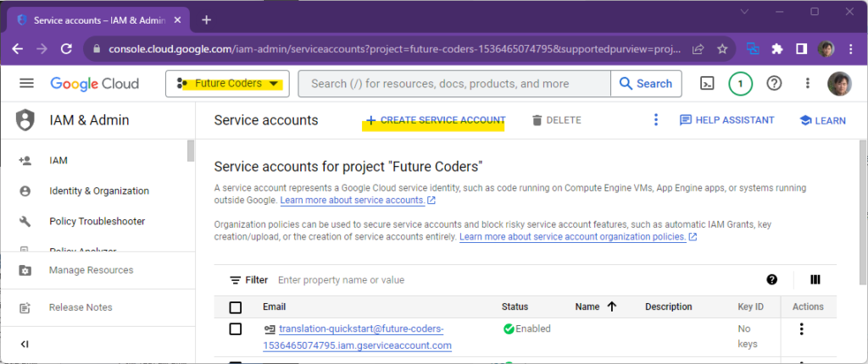The width and height of the screenshot is (868, 364).
Task: Click CREATE SERVICE ACCOUNT
Action: click(x=436, y=120)
